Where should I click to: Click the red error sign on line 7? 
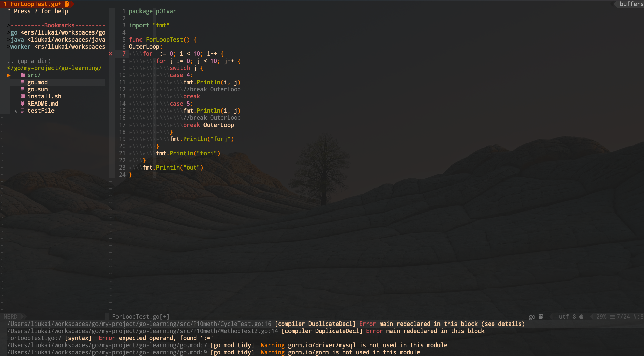click(x=110, y=53)
